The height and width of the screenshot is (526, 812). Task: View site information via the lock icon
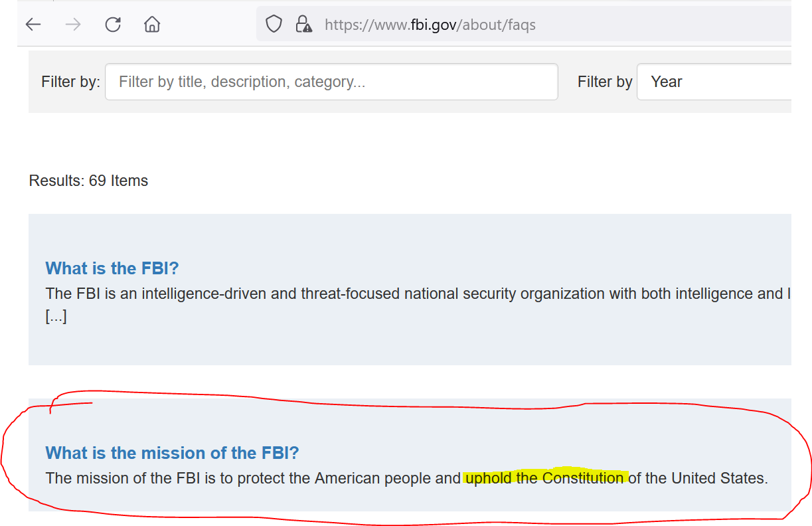coord(304,25)
